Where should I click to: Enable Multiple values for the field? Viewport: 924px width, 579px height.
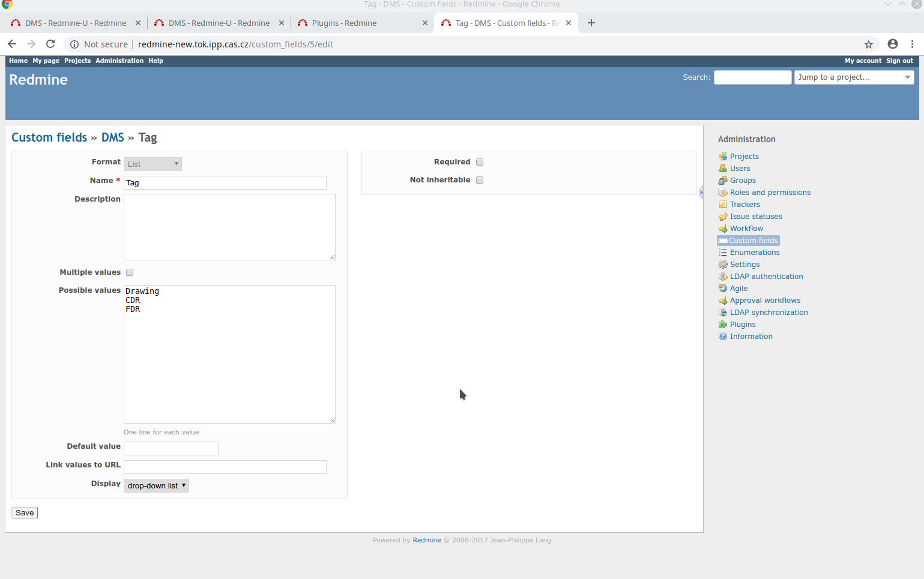[x=130, y=272]
